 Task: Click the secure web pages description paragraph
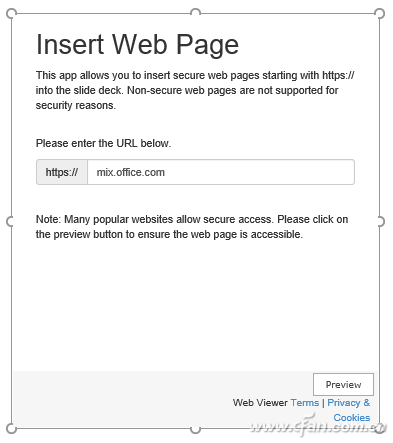195,90
